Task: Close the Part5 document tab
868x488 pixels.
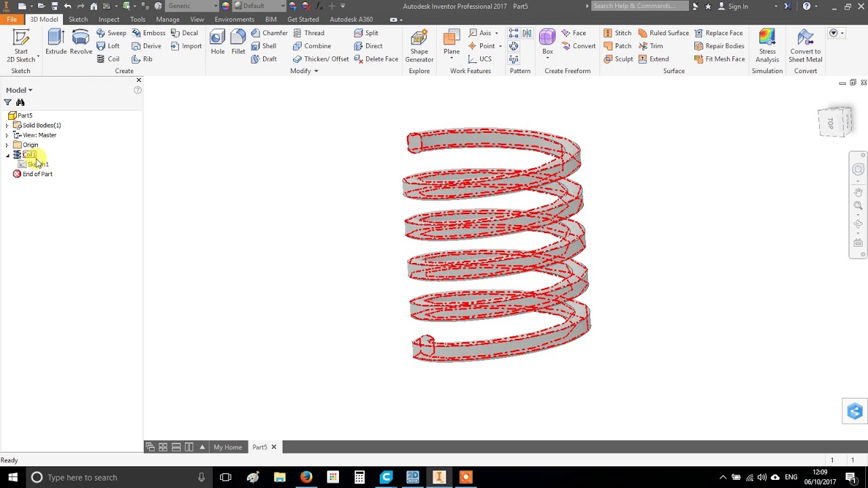Action: coord(274,447)
